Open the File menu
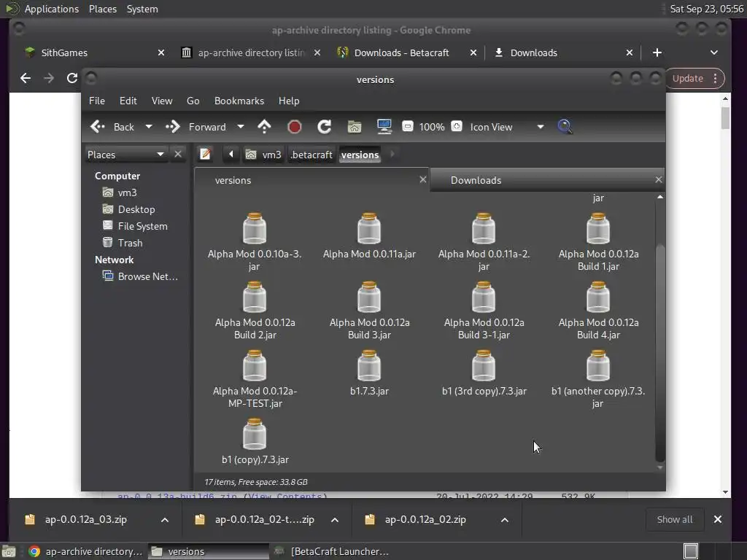Viewport: 747px width, 560px height. click(x=97, y=101)
